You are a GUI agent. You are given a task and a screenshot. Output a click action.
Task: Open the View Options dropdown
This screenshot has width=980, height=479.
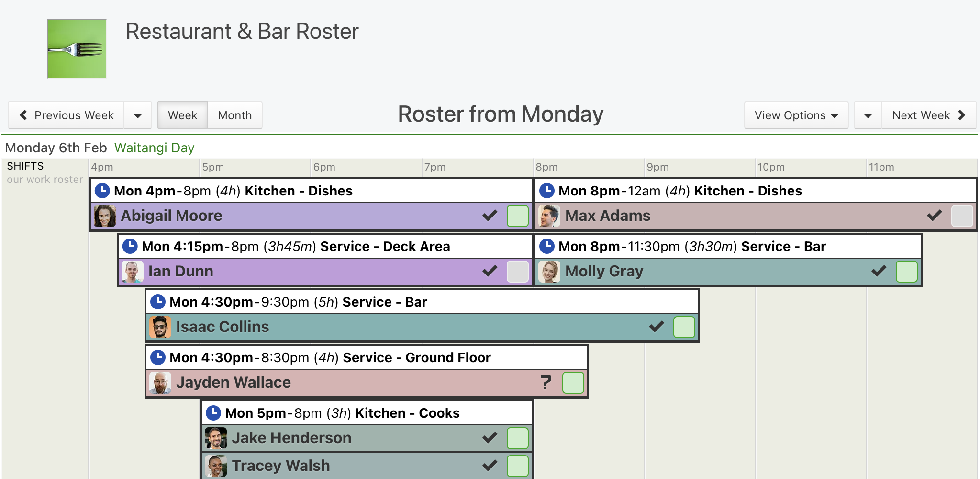(796, 115)
